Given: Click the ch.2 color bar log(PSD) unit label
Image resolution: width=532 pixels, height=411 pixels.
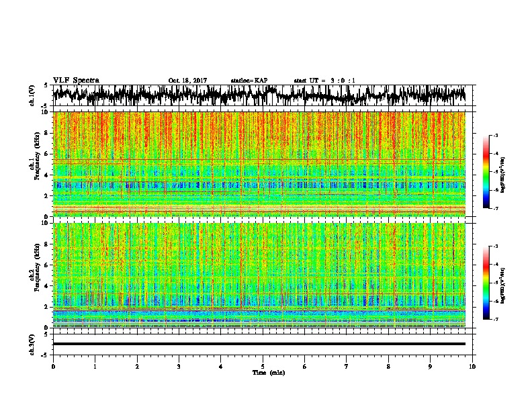Looking at the screenshot, I should coord(502,285).
